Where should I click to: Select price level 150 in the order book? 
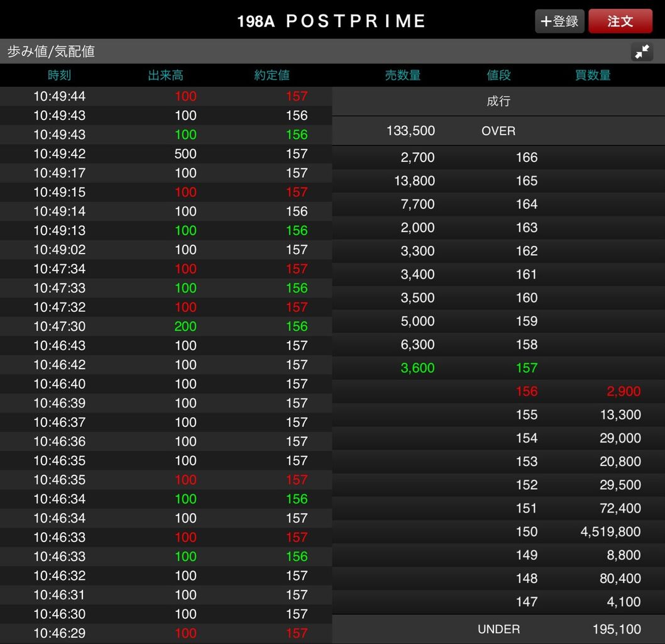point(527,531)
